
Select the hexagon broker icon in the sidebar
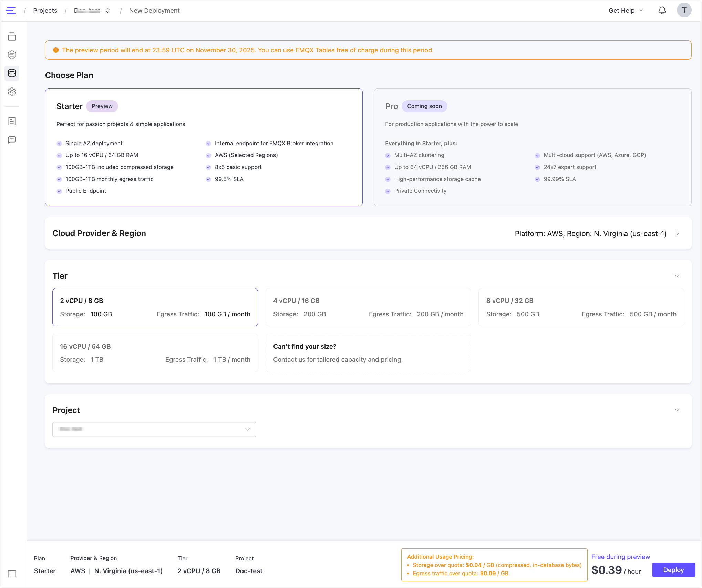[x=12, y=55]
